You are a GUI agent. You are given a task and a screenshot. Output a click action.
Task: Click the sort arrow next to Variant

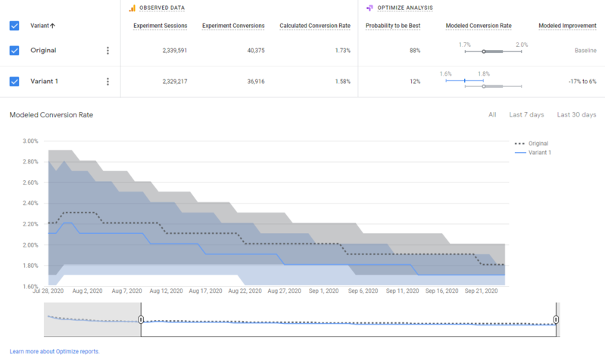tap(52, 26)
